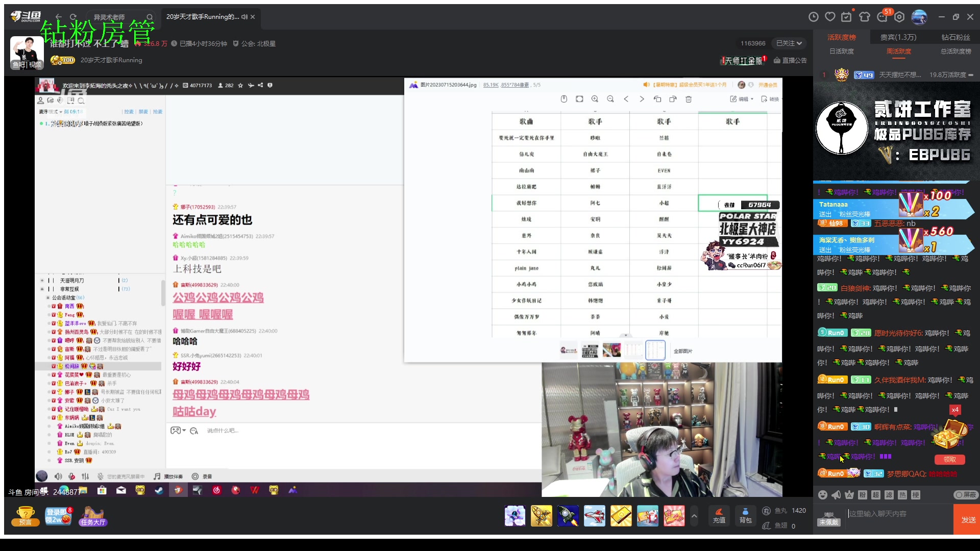Open Steam from the taskbar
The image size is (980, 551).
(159, 491)
